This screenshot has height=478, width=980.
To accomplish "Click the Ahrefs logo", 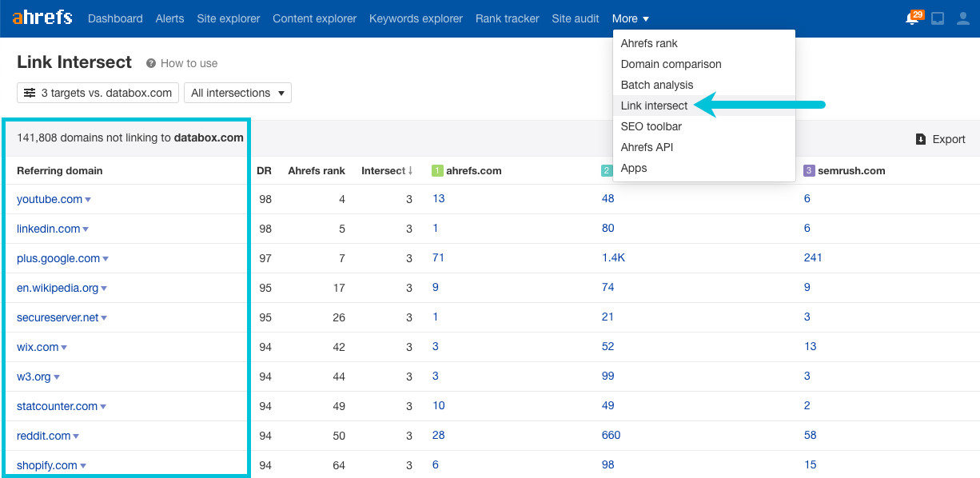I will (42, 18).
